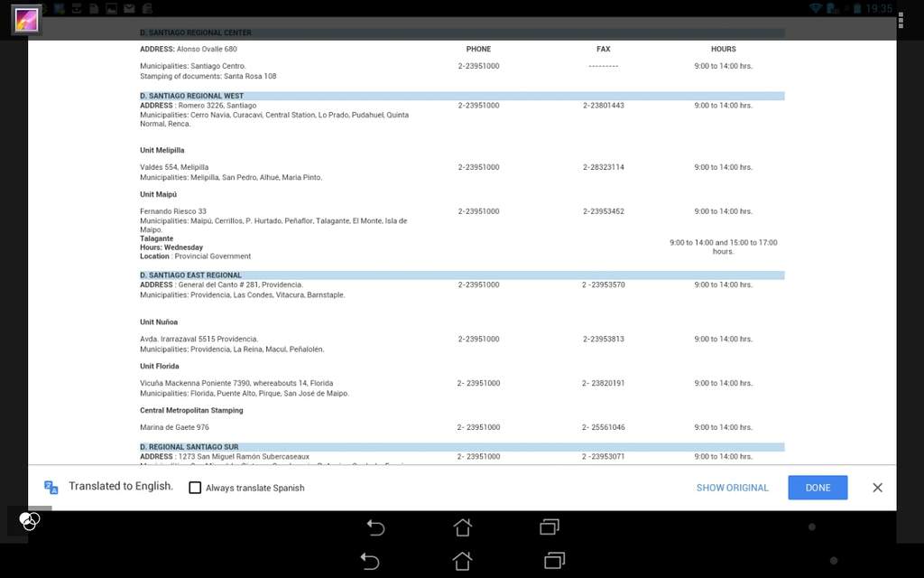Tap the Back arrow in the lower navigation row

[370, 561]
